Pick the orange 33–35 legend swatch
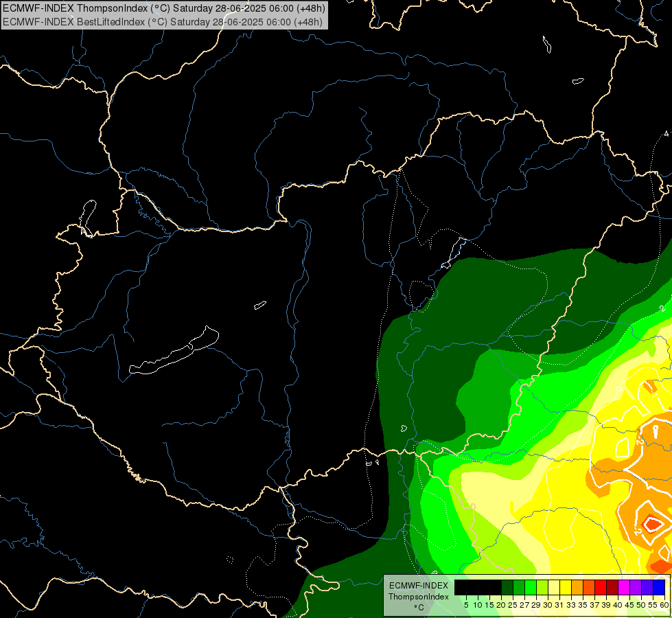 [577, 587]
